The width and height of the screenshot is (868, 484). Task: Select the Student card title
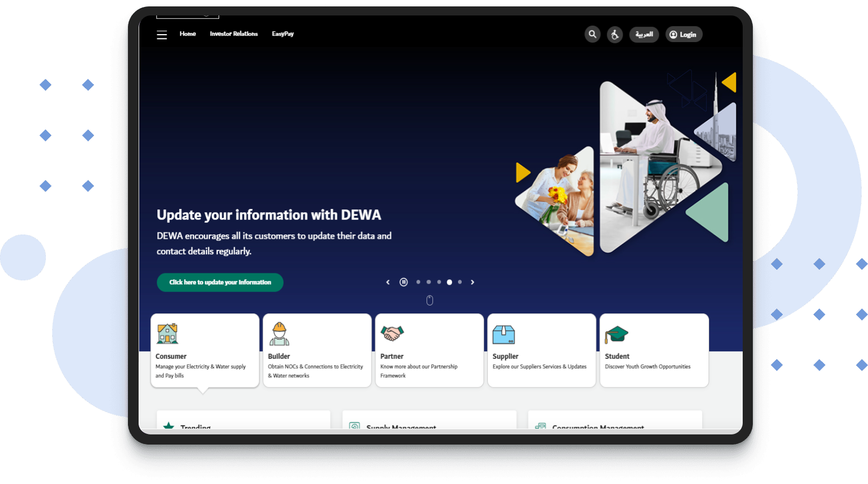617,356
